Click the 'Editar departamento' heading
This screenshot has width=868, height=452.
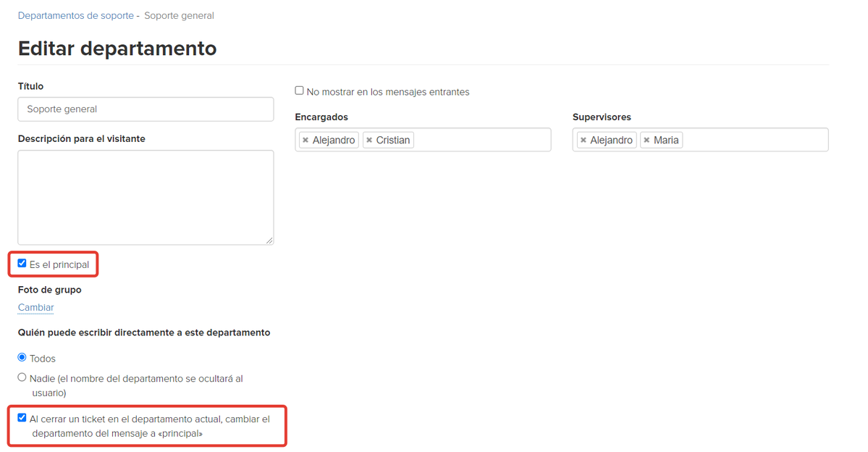tap(117, 49)
